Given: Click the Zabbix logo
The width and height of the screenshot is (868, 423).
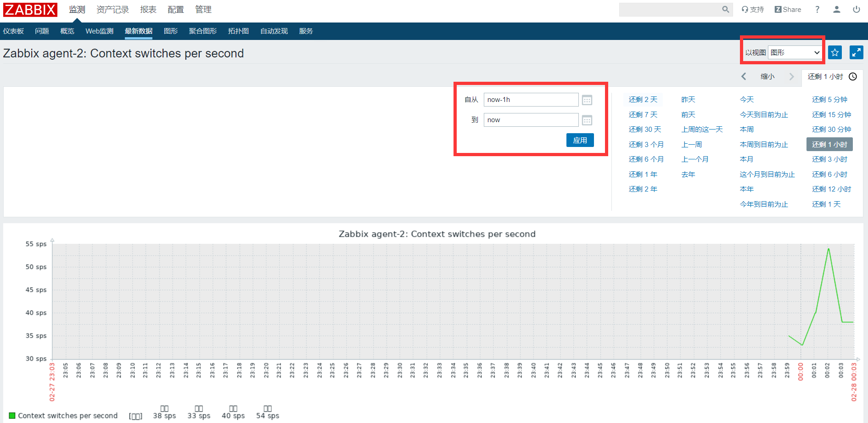Looking at the screenshot, I should 30,10.
